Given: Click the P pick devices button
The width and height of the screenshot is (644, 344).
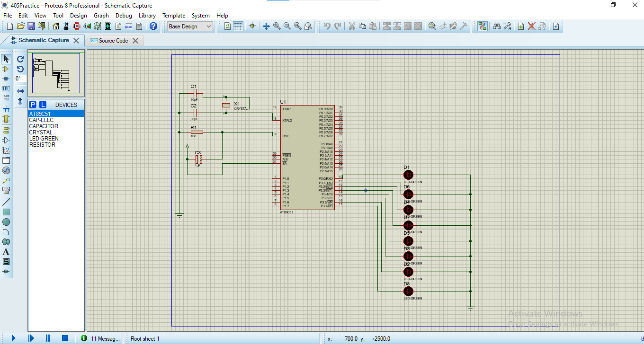Looking at the screenshot, I should tap(32, 105).
